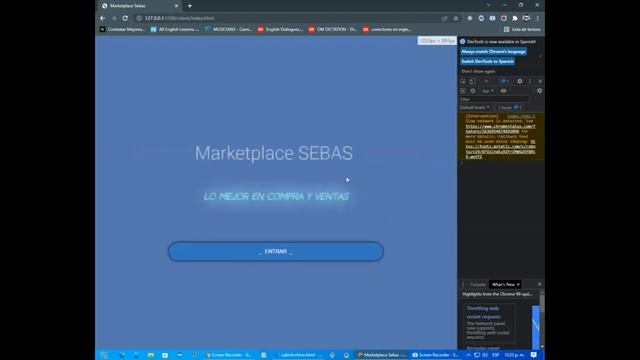Toggle the DevTools device toolbar icon
This screenshot has height=360, width=640.
coord(472,81)
